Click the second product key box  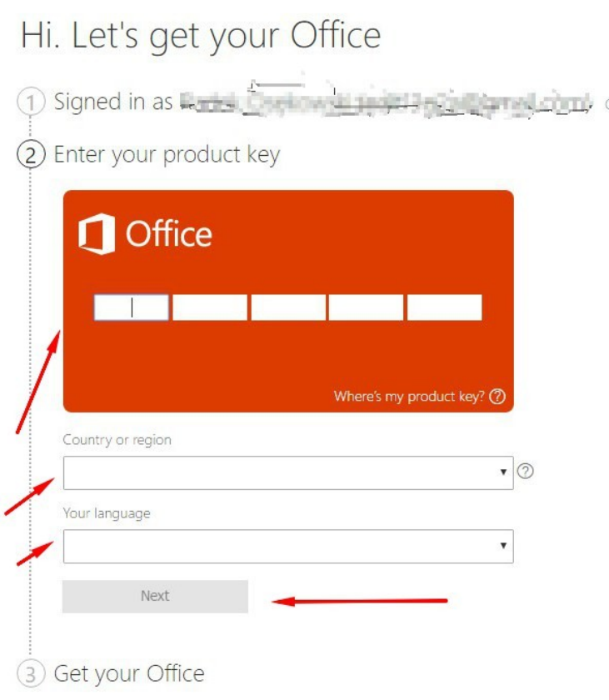pos(210,307)
